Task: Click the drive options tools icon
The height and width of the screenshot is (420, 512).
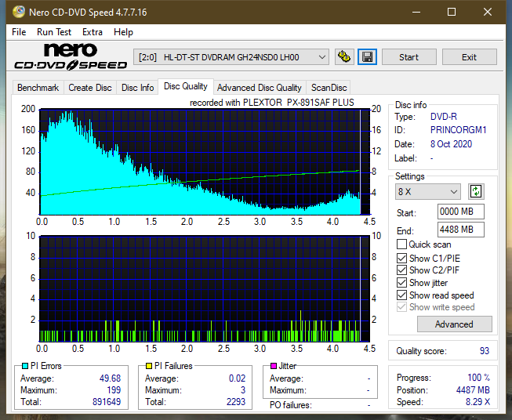Action: (344, 57)
